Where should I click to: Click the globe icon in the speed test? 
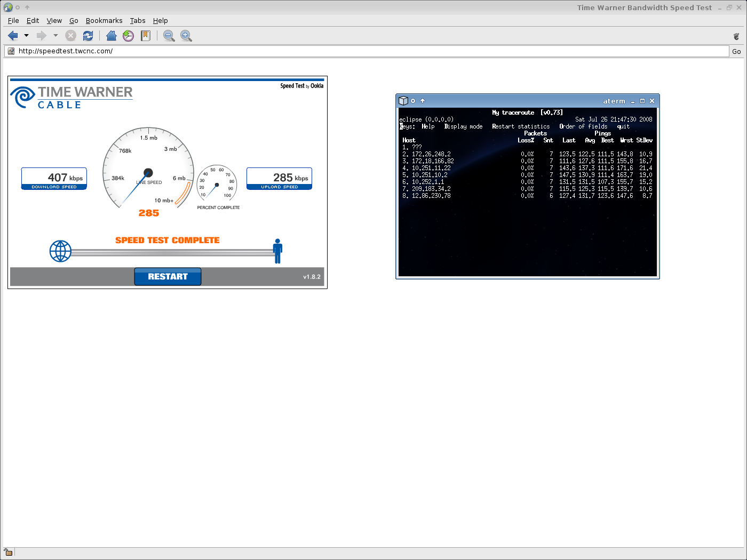click(60, 251)
